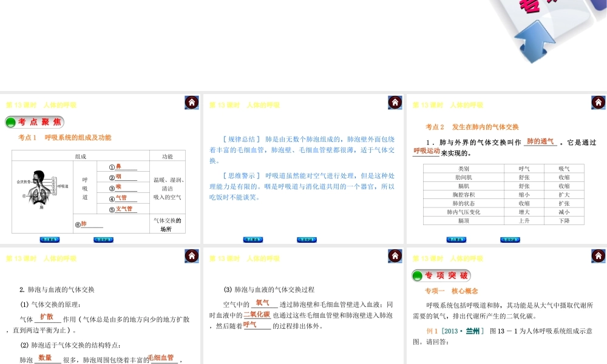Select the 专项一 核心概念 heading
The height and width of the screenshot is (364, 607).
[x=451, y=291]
